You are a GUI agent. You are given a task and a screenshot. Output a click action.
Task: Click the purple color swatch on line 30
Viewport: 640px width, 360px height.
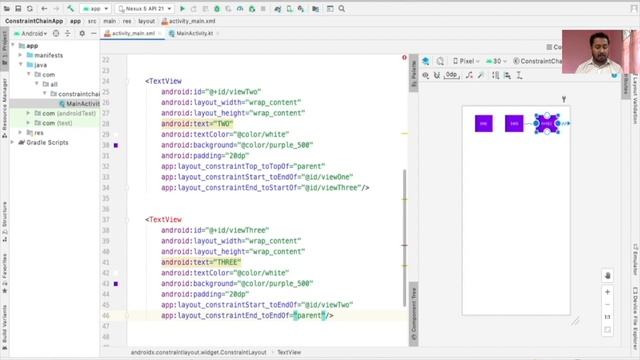(116, 145)
